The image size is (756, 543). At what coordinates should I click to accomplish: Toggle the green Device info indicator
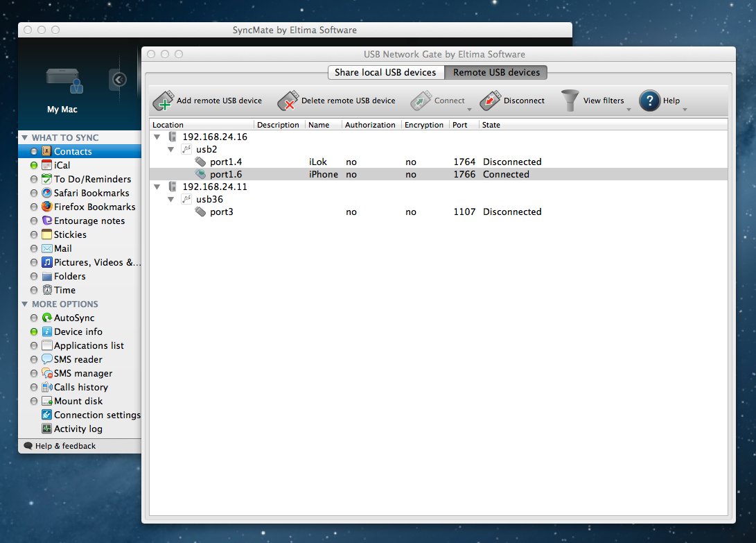coord(34,332)
